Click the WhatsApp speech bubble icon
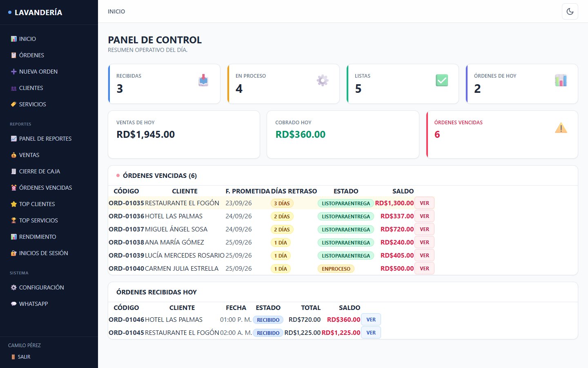The image size is (588, 368). pos(14,304)
